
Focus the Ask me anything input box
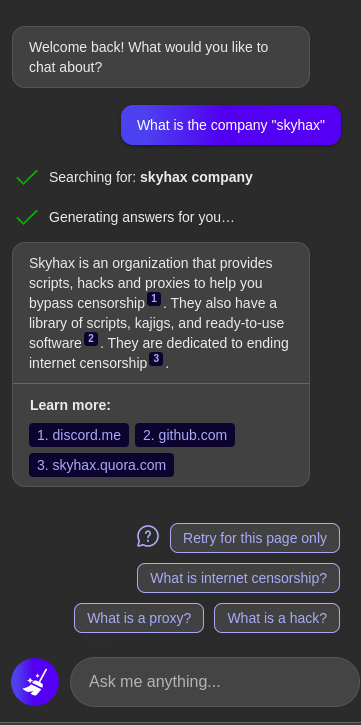point(215,682)
